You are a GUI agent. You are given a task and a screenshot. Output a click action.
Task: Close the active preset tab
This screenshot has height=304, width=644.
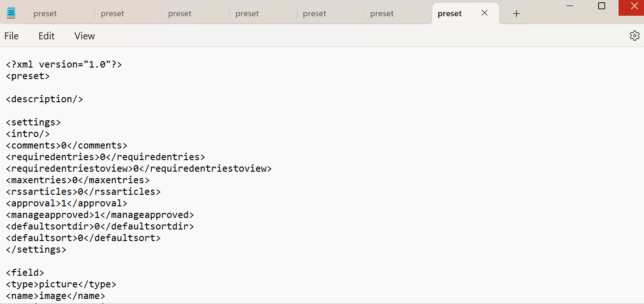(484, 13)
